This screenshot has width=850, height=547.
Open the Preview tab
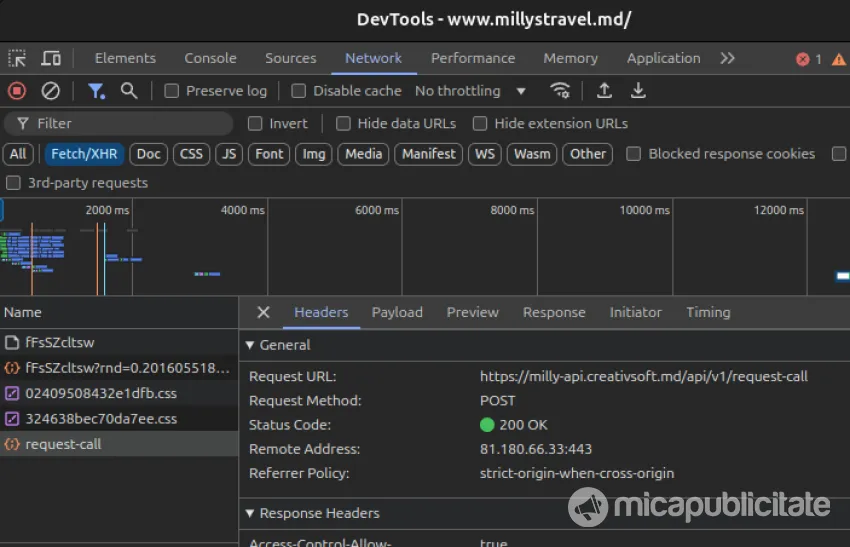[x=472, y=312]
